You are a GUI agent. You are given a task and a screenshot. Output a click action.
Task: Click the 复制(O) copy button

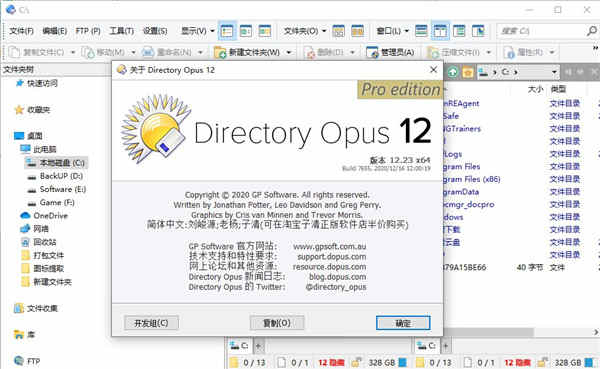pyautogui.click(x=277, y=323)
